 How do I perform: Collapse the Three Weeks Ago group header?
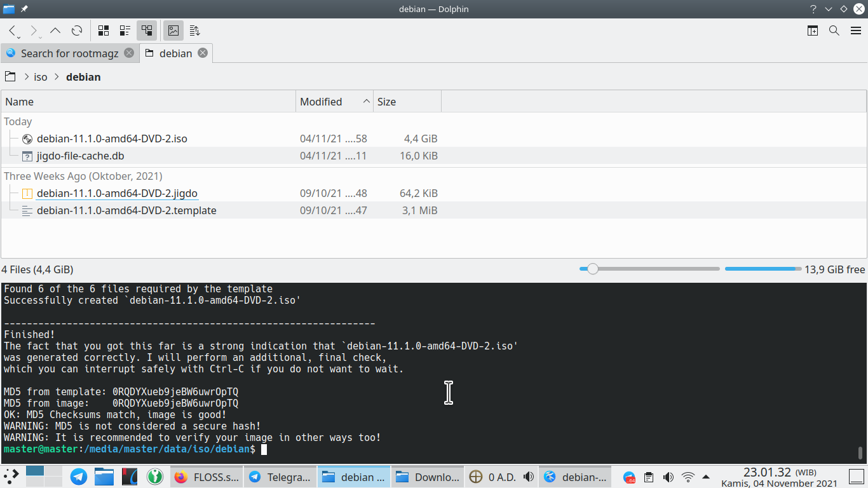[83, 176]
